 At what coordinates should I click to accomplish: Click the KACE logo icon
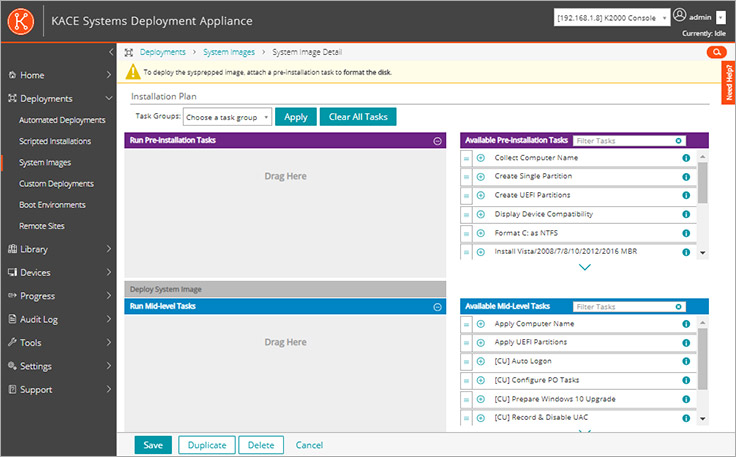21,21
